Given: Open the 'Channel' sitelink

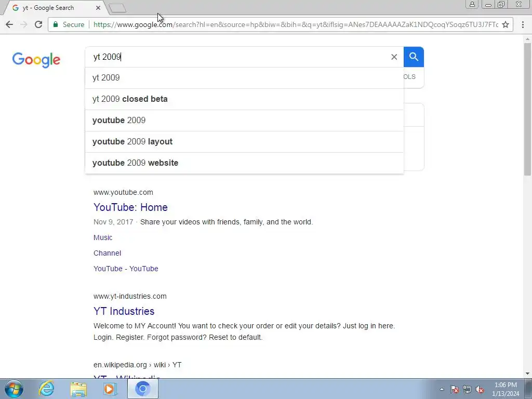Looking at the screenshot, I should 107,253.
